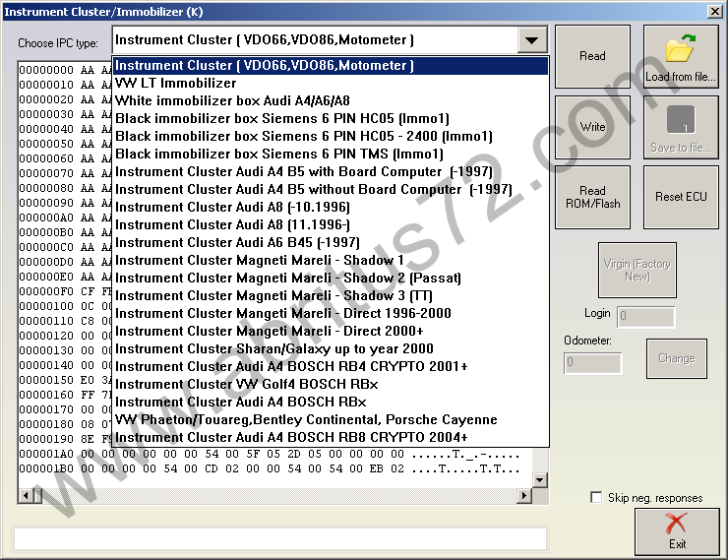728x560 pixels.
Task: Click the Change odometer button
Action: click(x=677, y=358)
